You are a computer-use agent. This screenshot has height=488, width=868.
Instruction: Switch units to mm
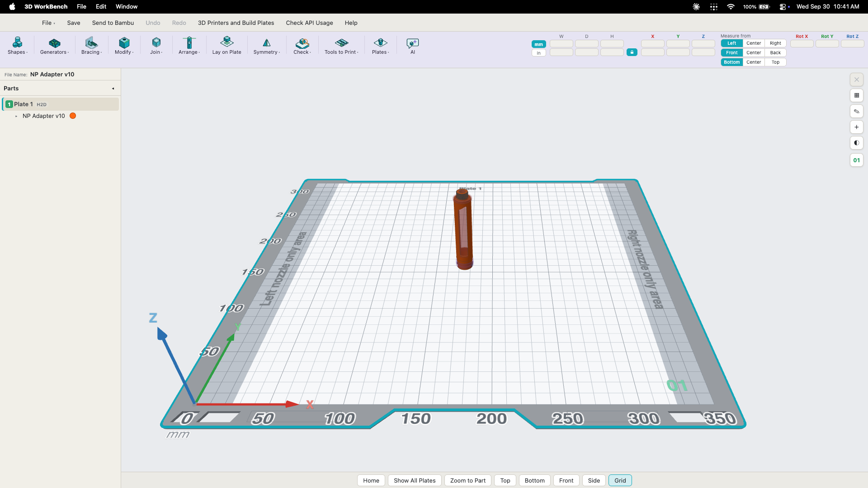(x=539, y=44)
